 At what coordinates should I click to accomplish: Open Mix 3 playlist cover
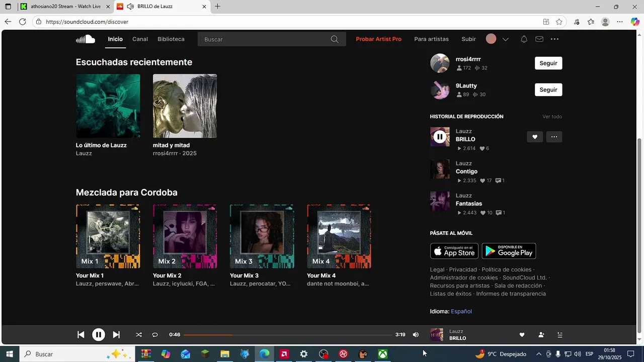coord(262,236)
